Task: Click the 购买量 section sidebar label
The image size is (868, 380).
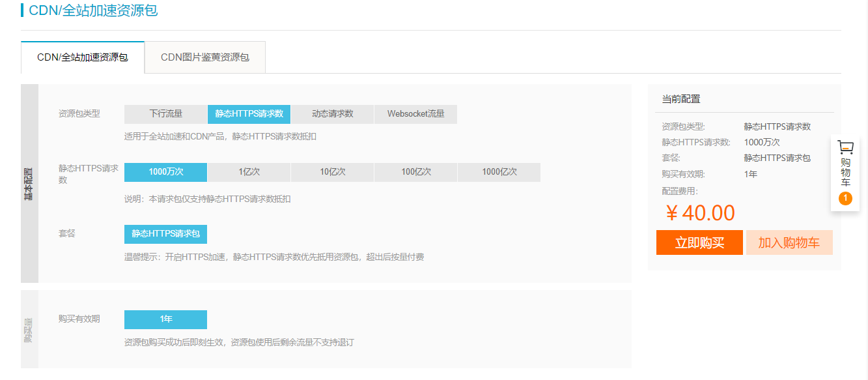Action: 29,329
